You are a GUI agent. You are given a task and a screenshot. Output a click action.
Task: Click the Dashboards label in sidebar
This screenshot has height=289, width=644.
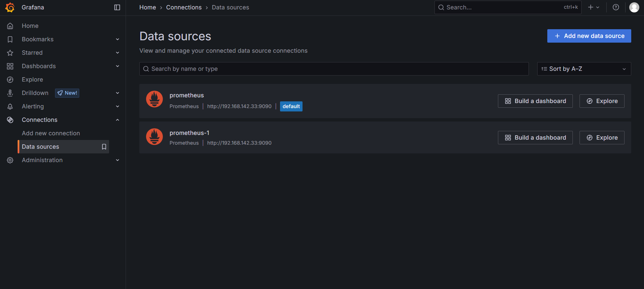point(39,66)
